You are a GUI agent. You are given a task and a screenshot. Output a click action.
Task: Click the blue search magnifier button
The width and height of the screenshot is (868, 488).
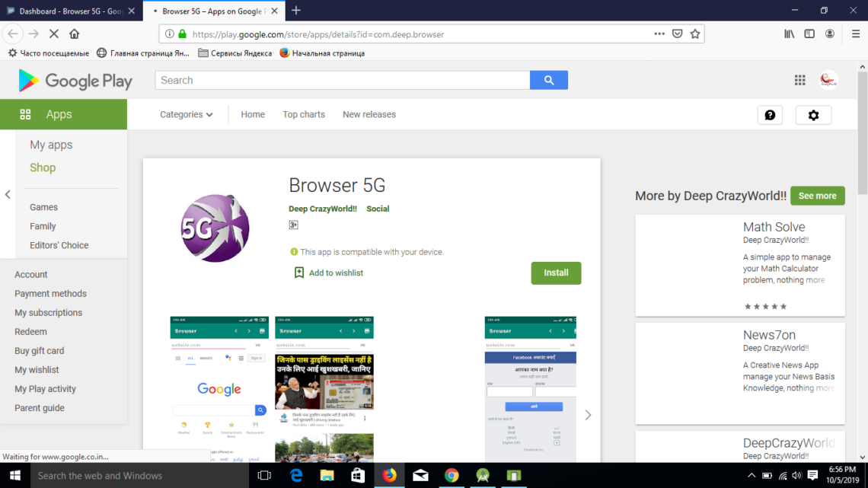click(548, 80)
